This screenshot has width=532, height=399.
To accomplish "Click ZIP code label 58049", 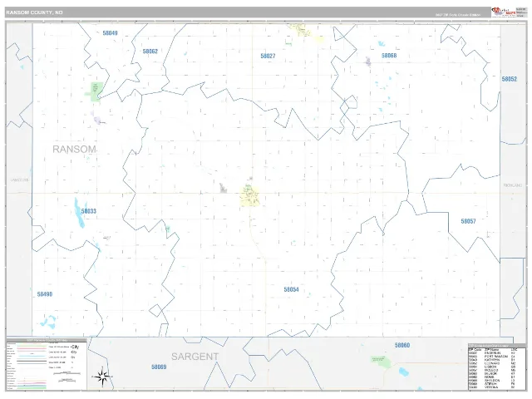I will [x=110, y=33].
